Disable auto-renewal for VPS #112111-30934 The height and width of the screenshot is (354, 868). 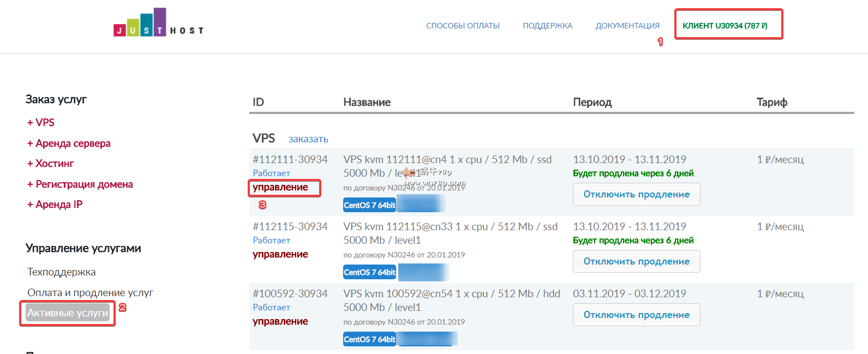point(636,195)
